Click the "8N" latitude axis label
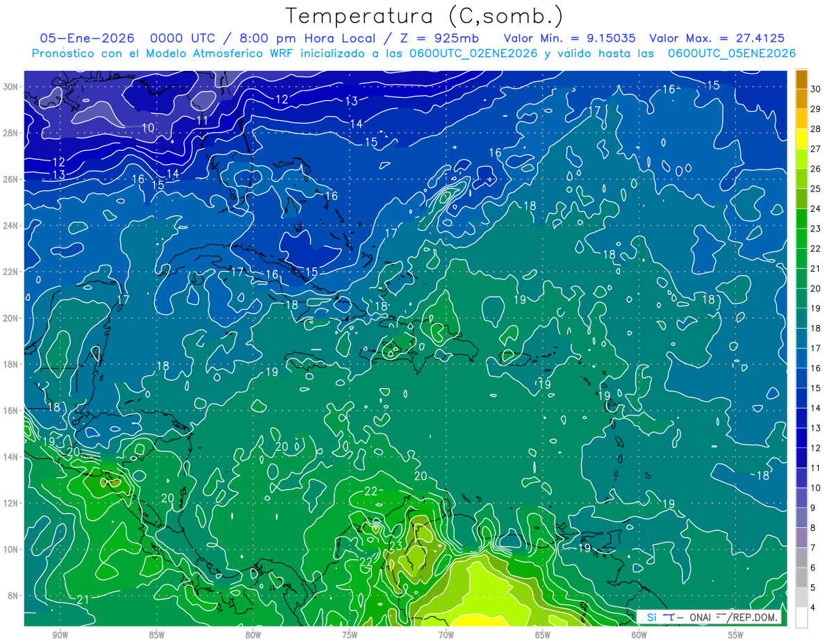 pos(14,596)
